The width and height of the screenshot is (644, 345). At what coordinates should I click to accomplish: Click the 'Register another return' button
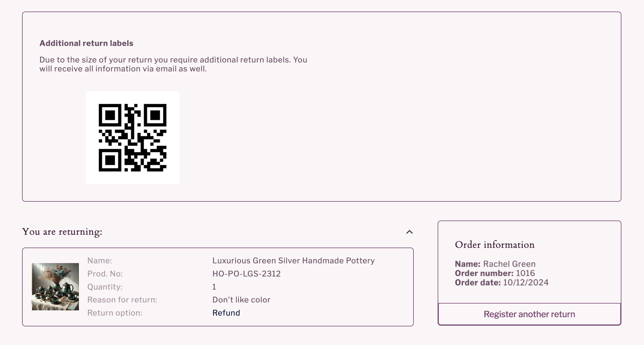pos(529,314)
